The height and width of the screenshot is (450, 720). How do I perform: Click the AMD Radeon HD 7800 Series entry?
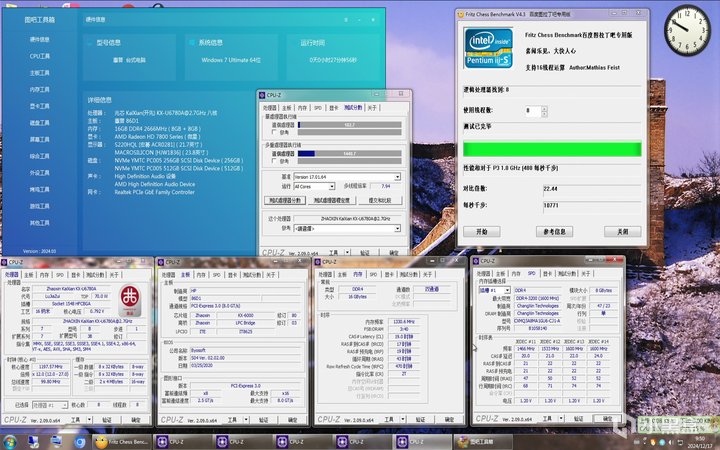157,136
